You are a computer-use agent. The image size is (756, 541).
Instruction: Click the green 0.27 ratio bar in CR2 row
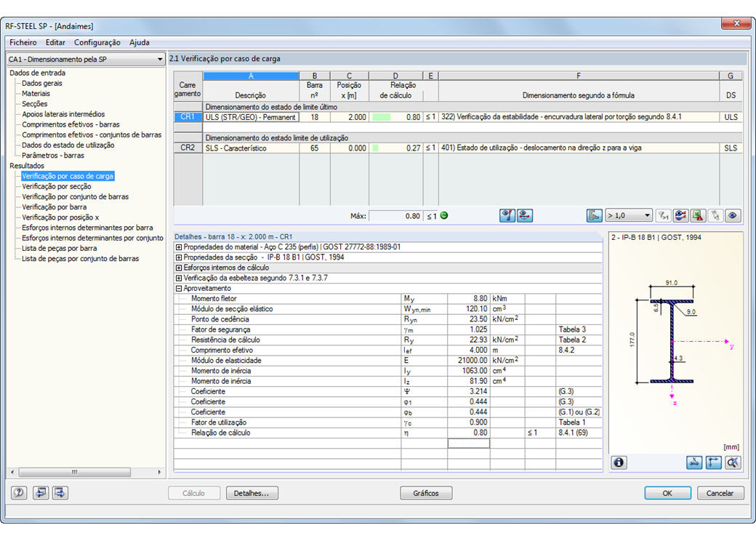375,148
